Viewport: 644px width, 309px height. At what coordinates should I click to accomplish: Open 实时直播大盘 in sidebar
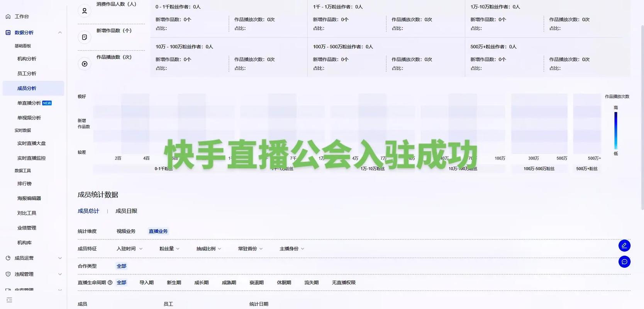[31, 143]
